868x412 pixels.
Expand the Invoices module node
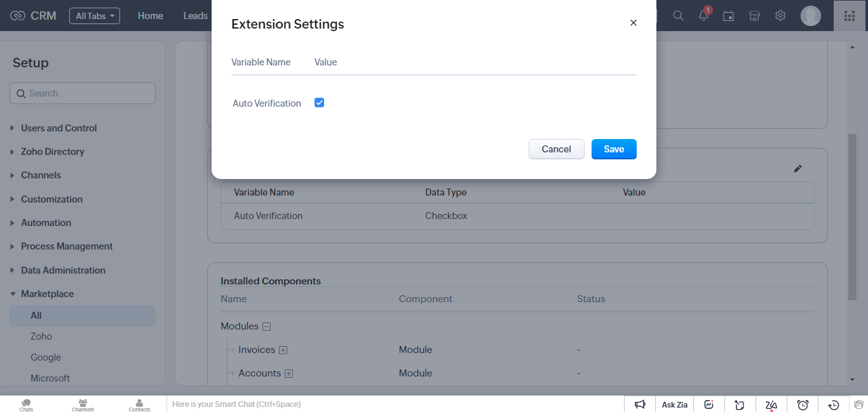point(283,350)
